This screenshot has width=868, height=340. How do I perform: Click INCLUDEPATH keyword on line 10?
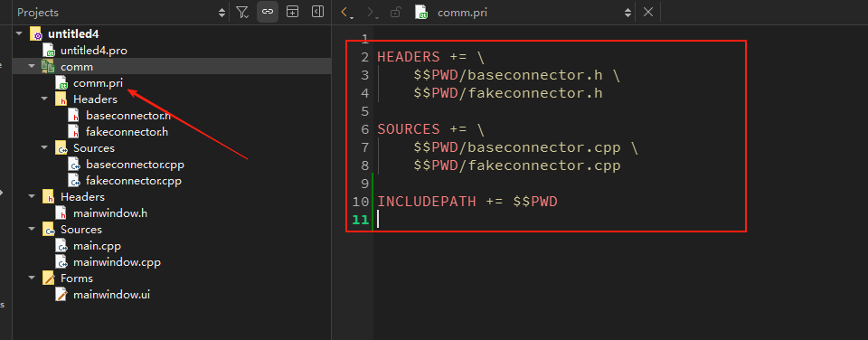tap(427, 202)
